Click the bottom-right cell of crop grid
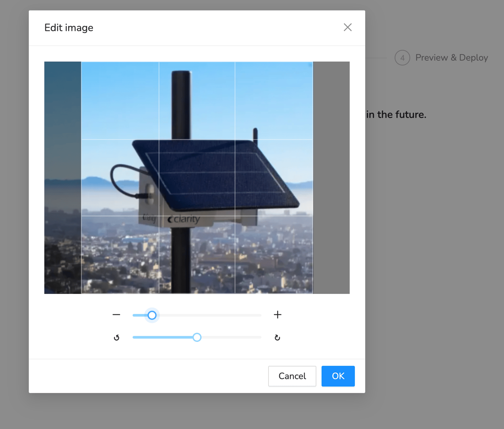This screenshot has width=504, height=429. click(274, 254)
